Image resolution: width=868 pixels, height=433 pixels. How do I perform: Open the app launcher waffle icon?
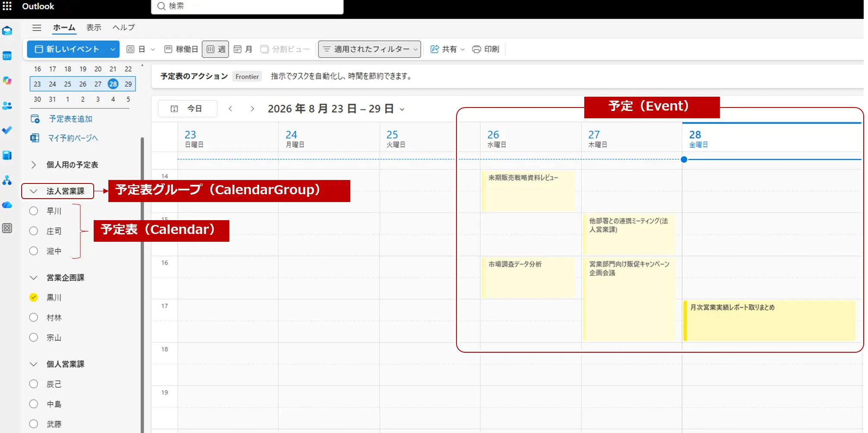click(7, 6)
